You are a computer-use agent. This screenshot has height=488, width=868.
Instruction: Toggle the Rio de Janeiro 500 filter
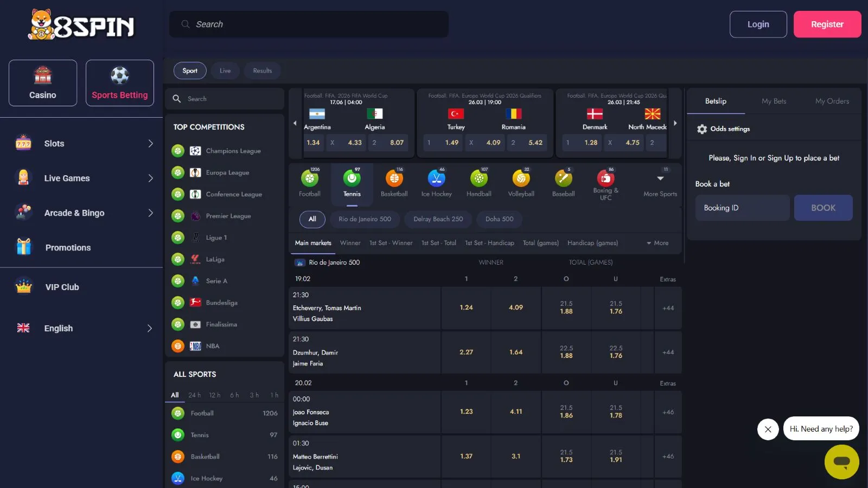tap(365, 219)
